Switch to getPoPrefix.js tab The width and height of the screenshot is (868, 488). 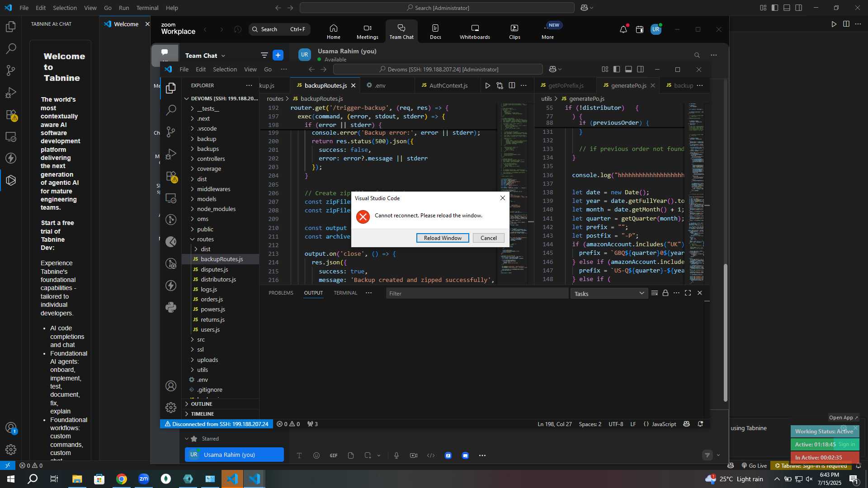(x=566, y=85)
